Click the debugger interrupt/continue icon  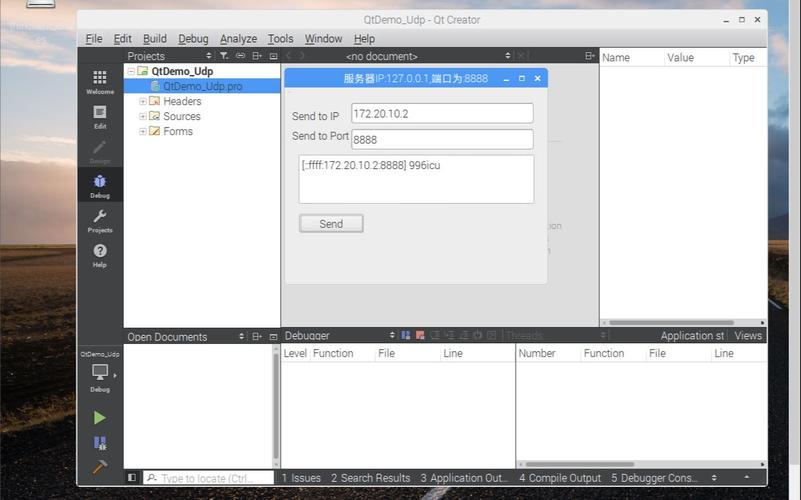[x=406, y=335]
